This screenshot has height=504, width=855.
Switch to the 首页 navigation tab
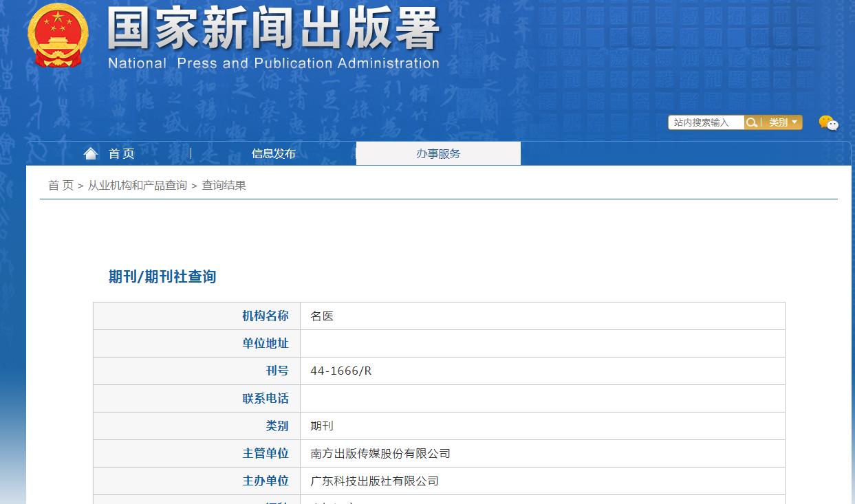120,153
